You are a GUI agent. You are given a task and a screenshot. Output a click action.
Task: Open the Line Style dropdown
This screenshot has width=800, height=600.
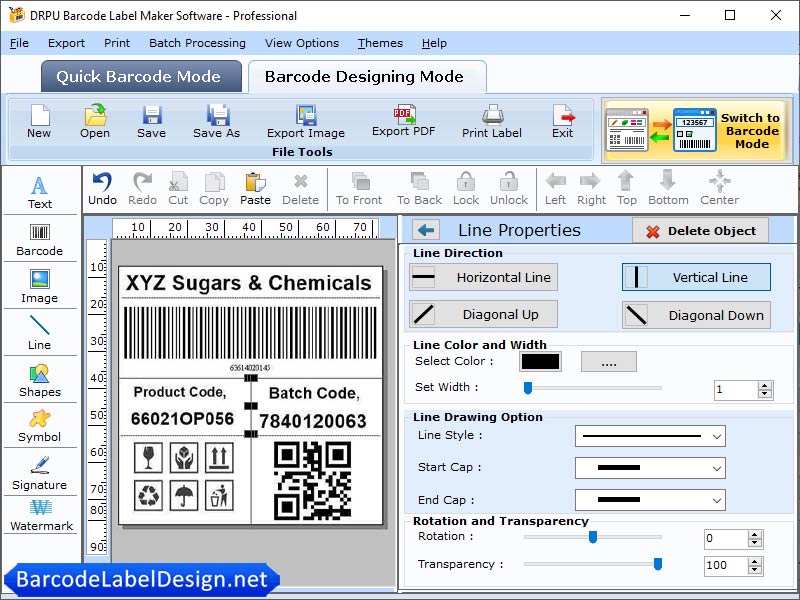[x=650, y=436]
